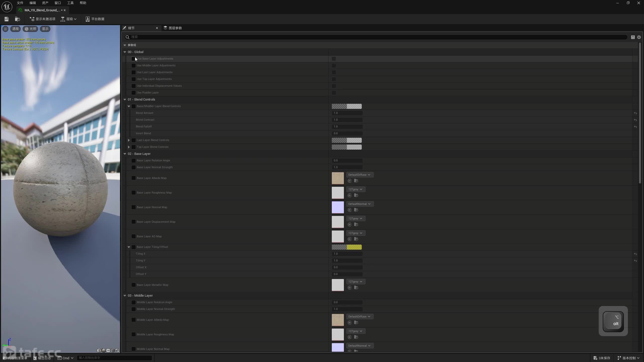Expand Top Layer Blend Controls
The image size is (644, 362).
[x=129, y=147]
